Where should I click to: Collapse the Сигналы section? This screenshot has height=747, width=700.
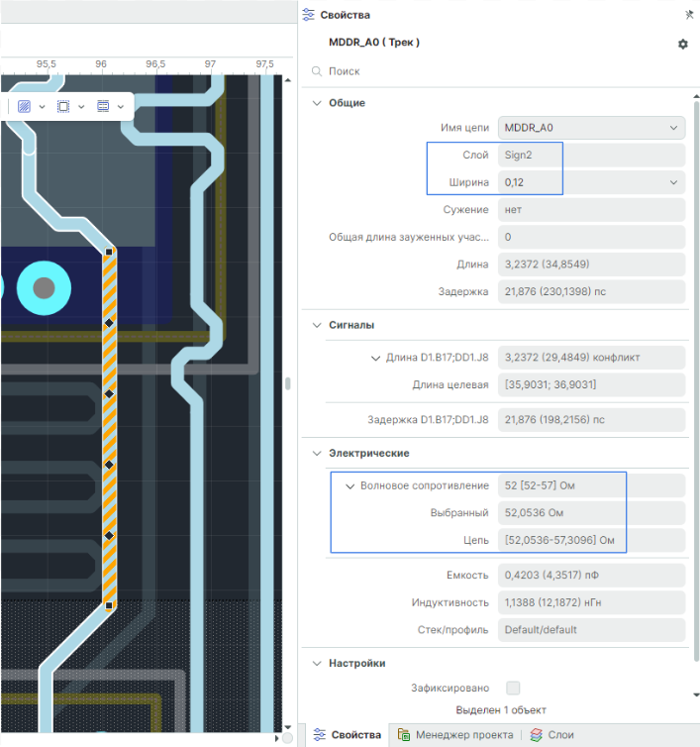pos(317,325)
